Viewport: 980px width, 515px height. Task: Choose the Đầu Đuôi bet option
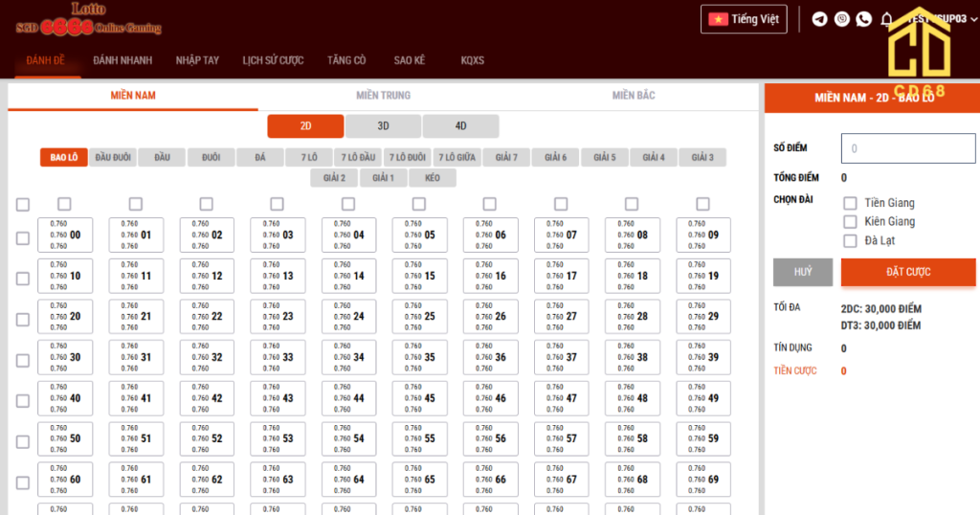[x=113, y=158]
